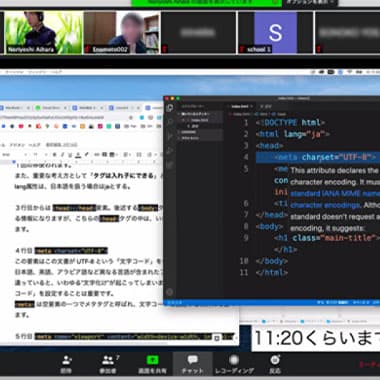This screenshot has height=380, width=380.
Task: Click the text '11:20くらいまで' note
Action: click(x=317, y=338)
